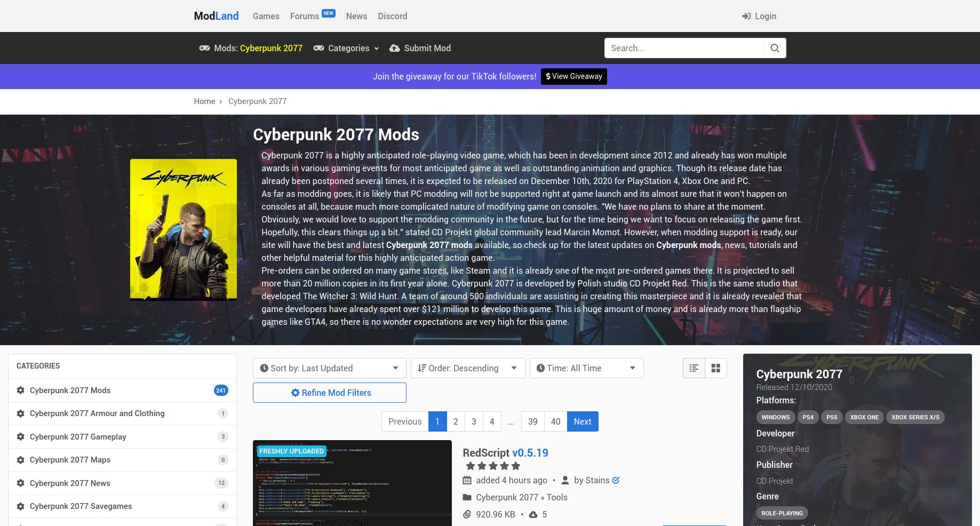Open the Order: Descending dropdown
The width and height of the screenshot is (980, 526).
468,368
